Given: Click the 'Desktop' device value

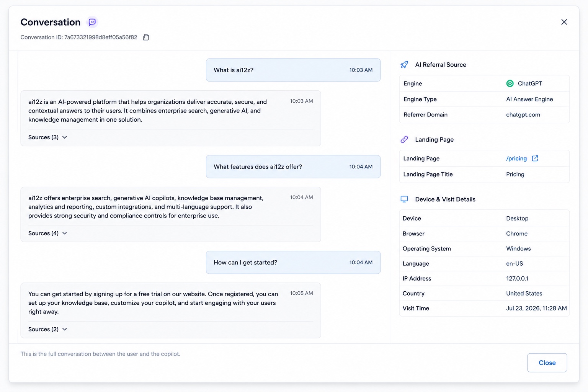Looking at the screenshot, I should coord(517,219).
